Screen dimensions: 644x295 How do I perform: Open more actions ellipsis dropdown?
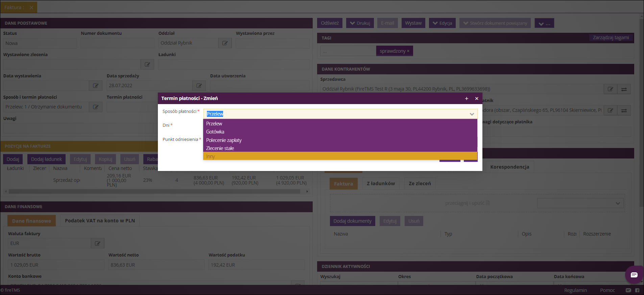click(x=544, y=23)
